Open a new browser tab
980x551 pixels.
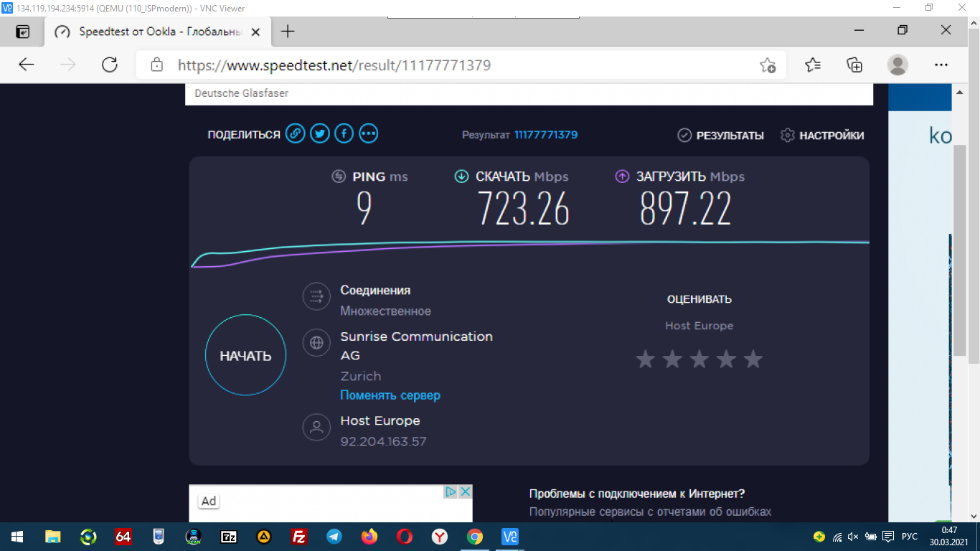[288, 32]
